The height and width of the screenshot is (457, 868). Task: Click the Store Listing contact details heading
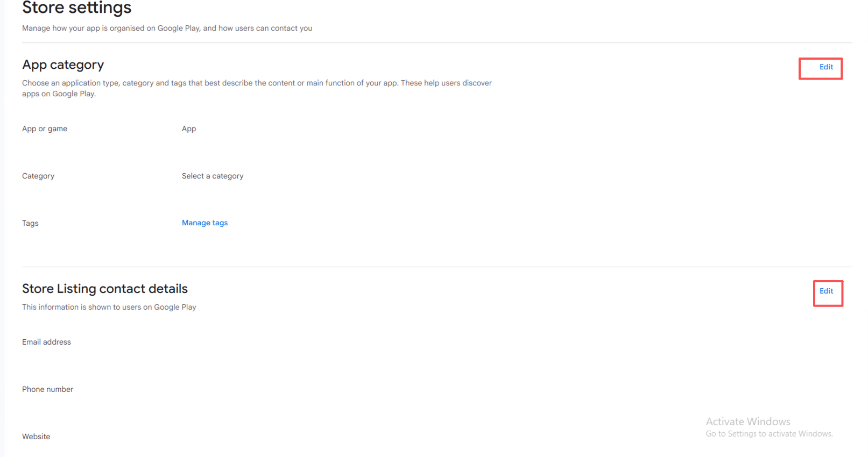coord(105,289)
